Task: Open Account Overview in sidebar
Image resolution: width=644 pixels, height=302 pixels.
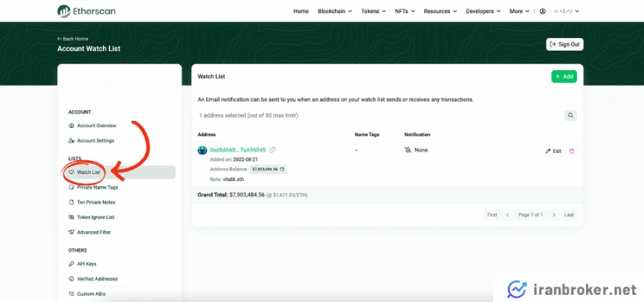Action: 93,126
